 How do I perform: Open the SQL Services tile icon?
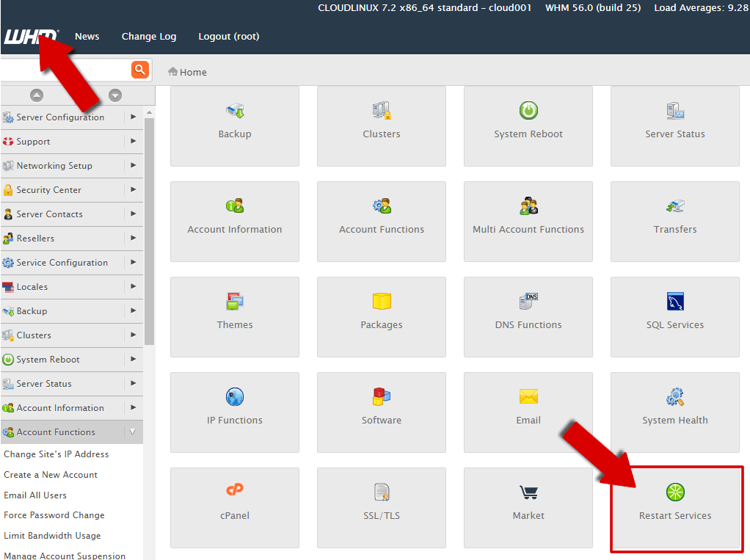(x=675, y=301)
